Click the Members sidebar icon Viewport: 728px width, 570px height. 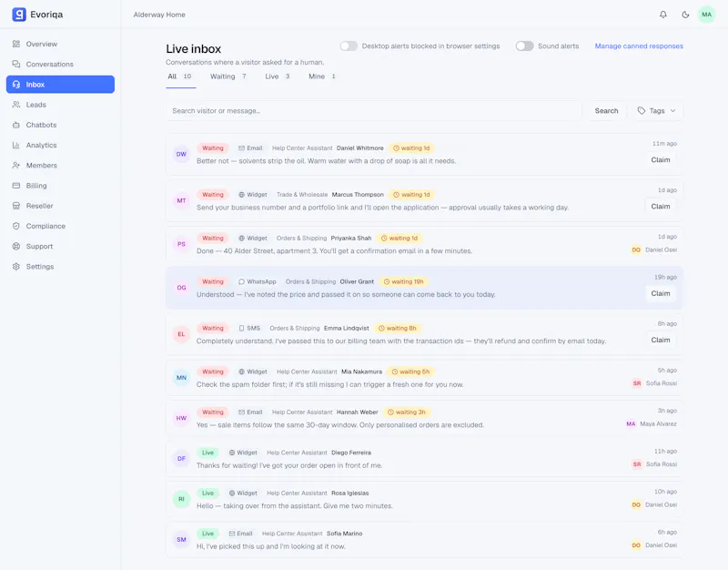pyautogui.click(x=16, y=166)
